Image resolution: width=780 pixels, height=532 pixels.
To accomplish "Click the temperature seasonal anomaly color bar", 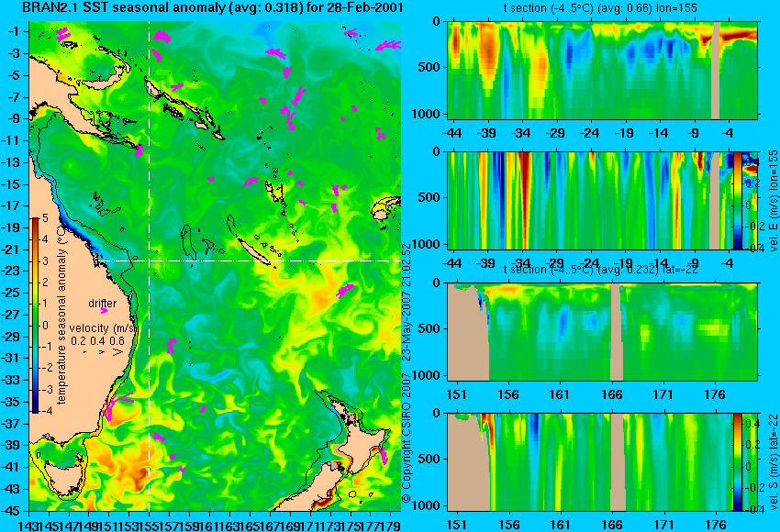I will (x=35, y=316).
